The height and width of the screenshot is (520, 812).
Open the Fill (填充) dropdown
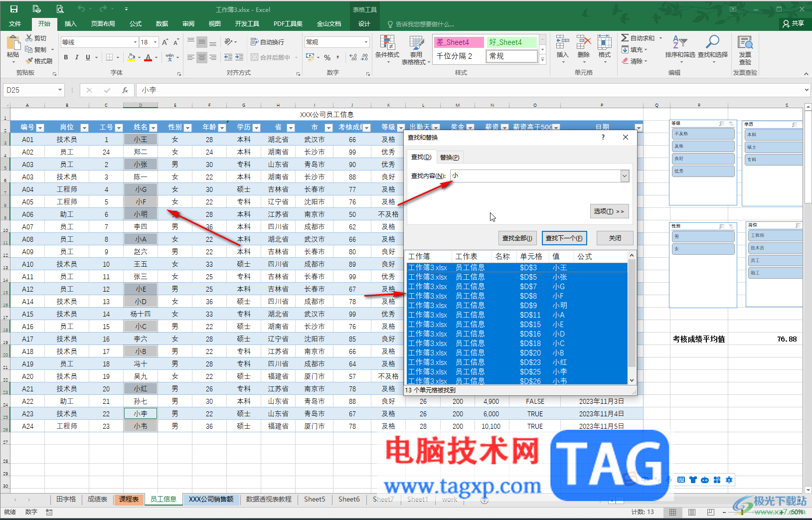(x=634, y=49)
